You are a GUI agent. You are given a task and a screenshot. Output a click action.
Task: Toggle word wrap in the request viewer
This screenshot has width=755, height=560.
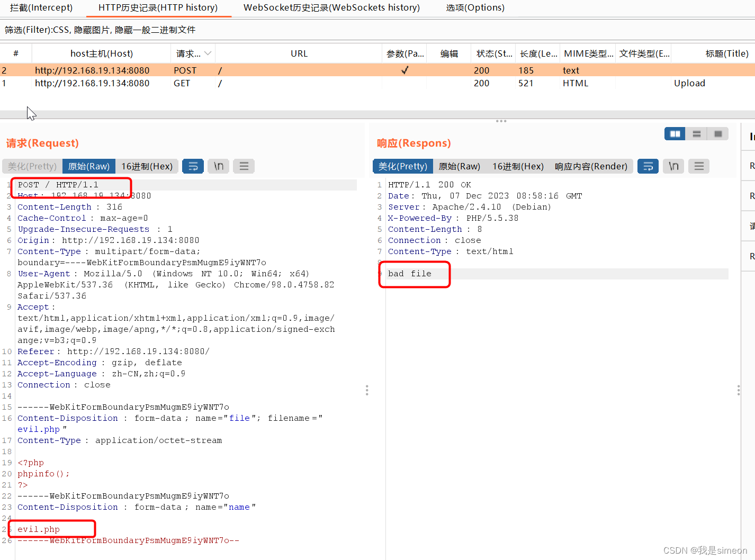tap(193, 166)
